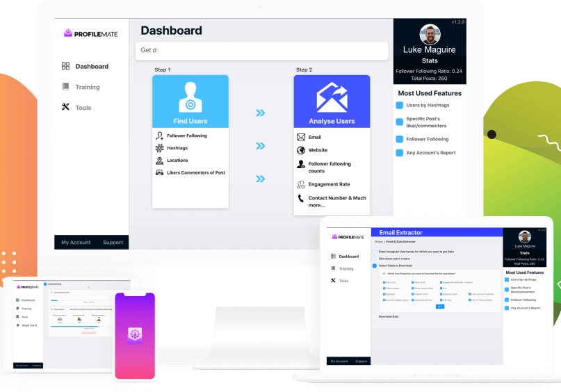Click the Website globe icon

click(301, 150)
